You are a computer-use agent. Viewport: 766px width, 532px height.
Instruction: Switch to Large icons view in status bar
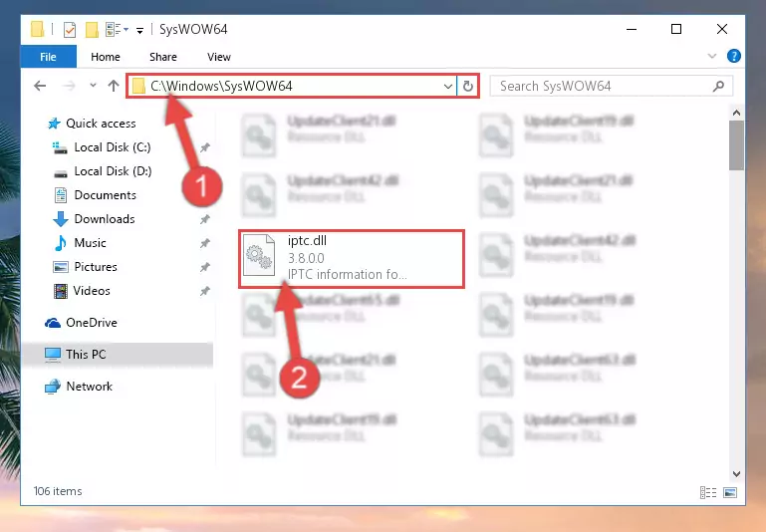[730, 492]
